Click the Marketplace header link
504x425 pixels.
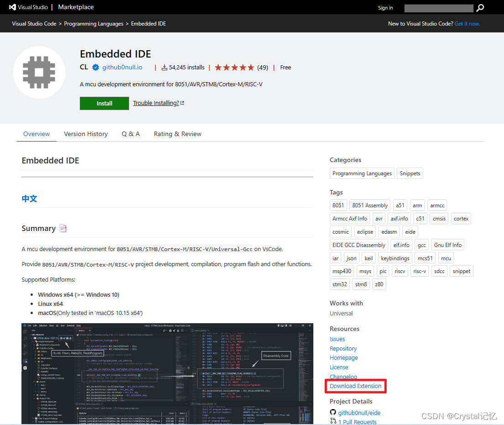pyautogui.click(x=76, y=7)
